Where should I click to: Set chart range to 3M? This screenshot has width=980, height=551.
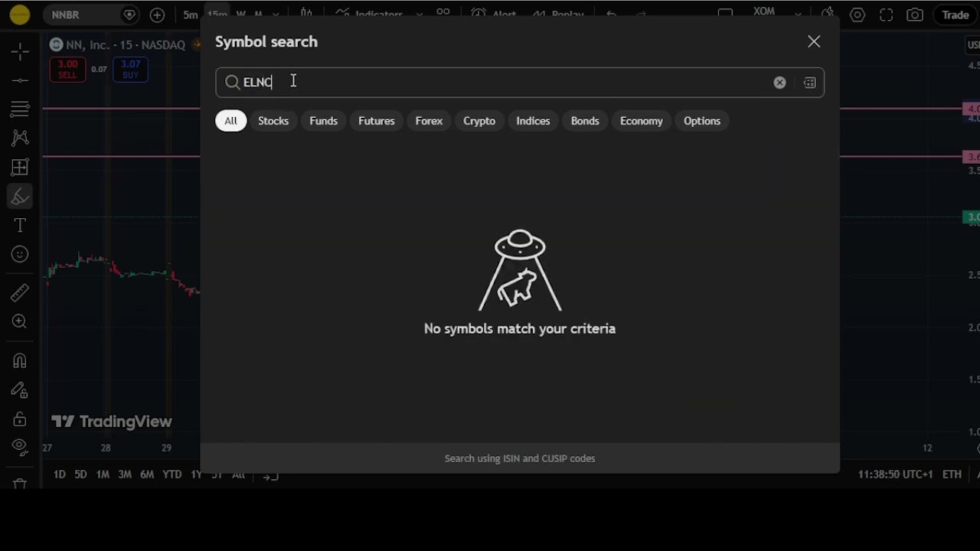click(125, 474)
